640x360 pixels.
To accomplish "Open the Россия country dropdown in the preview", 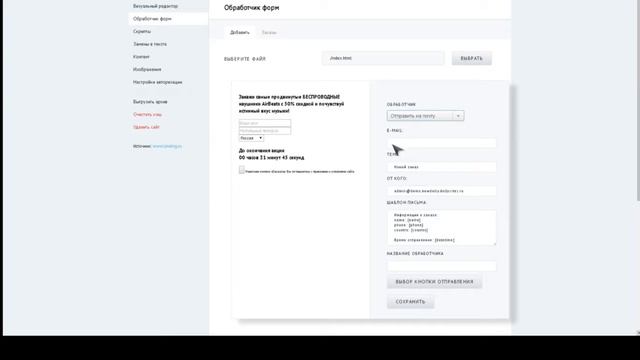I will 251,138.
